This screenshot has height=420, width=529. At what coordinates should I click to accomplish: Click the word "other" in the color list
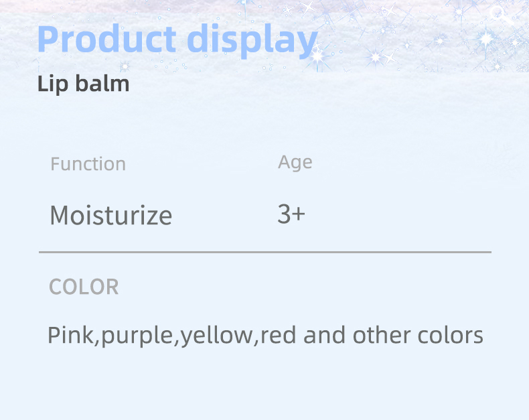tap(380, 335)
